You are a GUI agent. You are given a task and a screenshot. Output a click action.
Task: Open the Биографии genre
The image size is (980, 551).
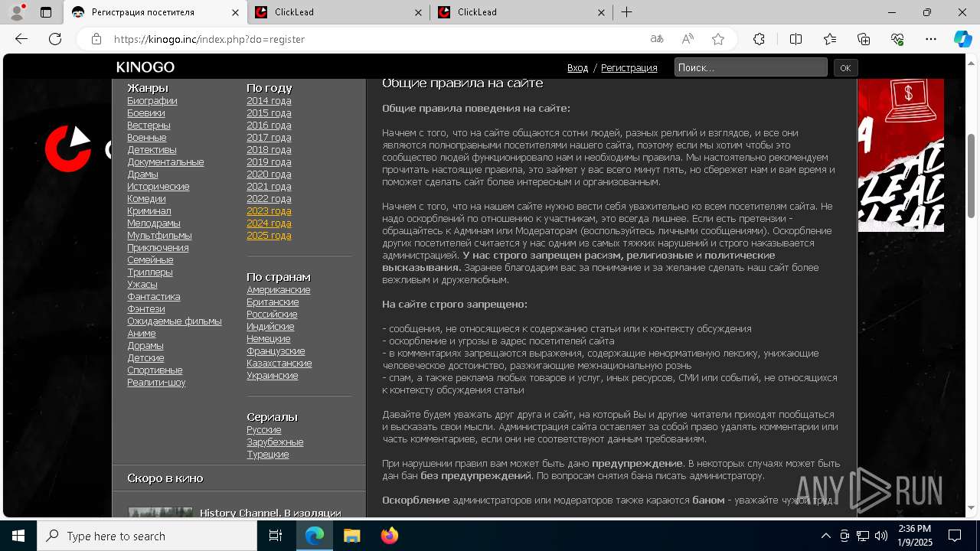point(152,100)
